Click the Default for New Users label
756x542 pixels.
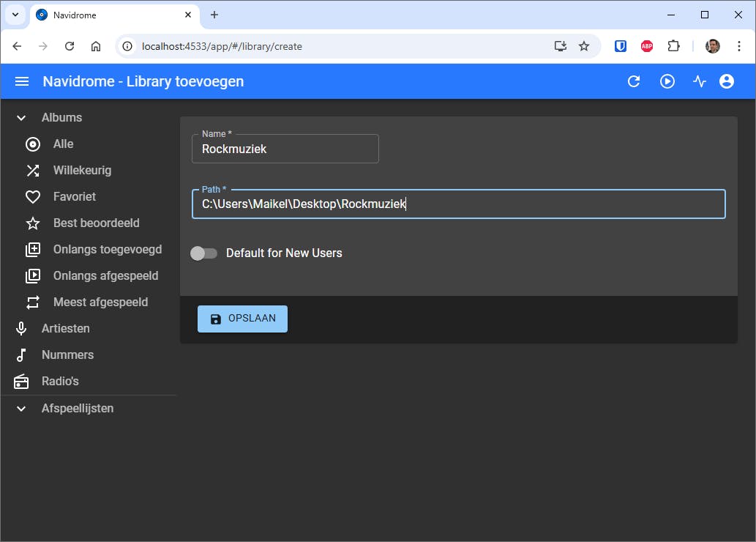[x=284, y=253]
